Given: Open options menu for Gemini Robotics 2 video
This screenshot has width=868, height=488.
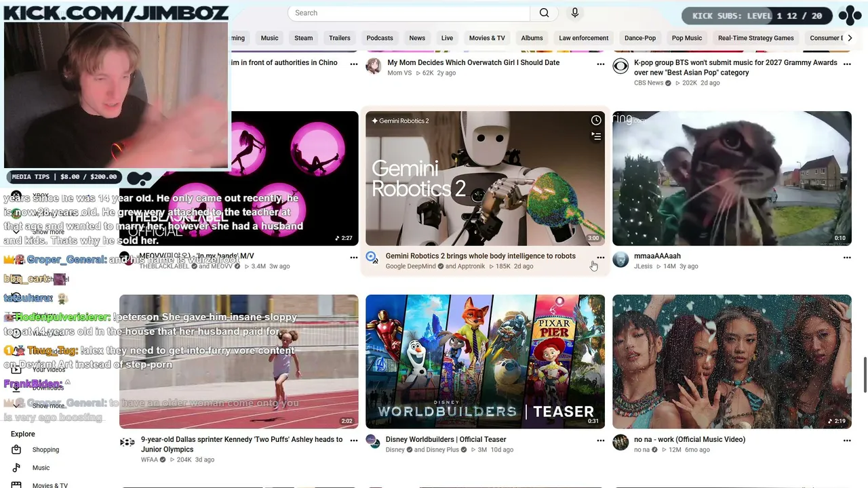Looking at the screenshot, I should (600, 258).
